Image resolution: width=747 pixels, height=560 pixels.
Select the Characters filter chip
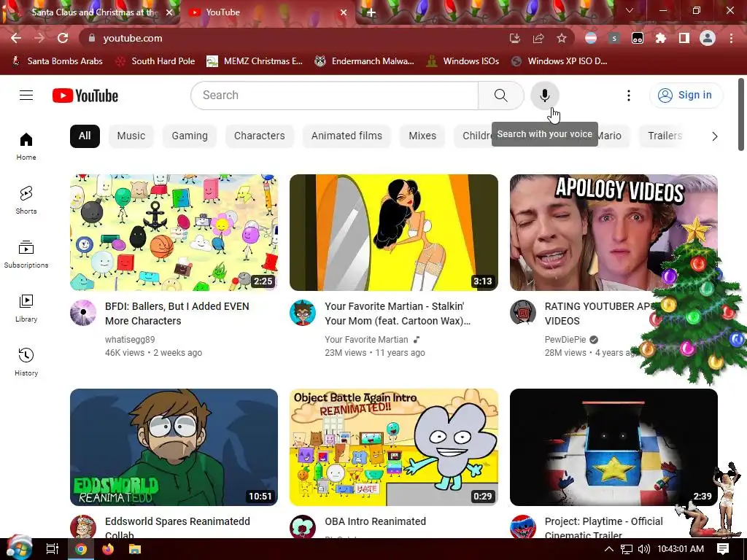259,136
